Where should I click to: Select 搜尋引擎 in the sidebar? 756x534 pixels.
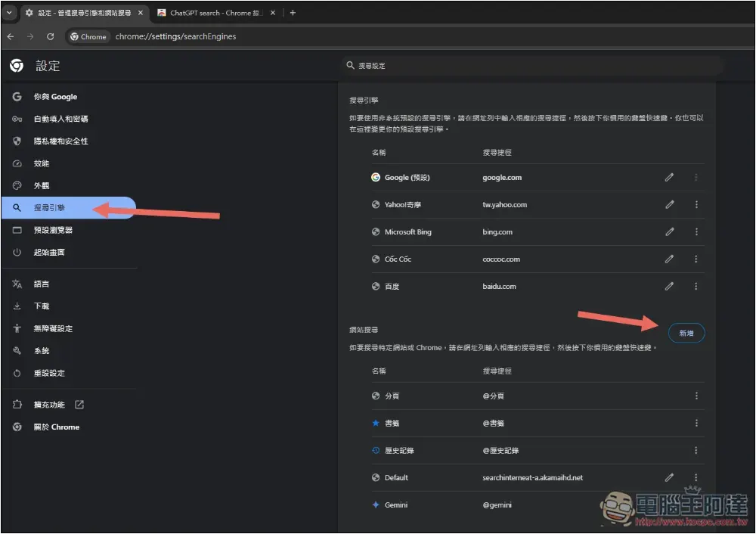[70, 207]
